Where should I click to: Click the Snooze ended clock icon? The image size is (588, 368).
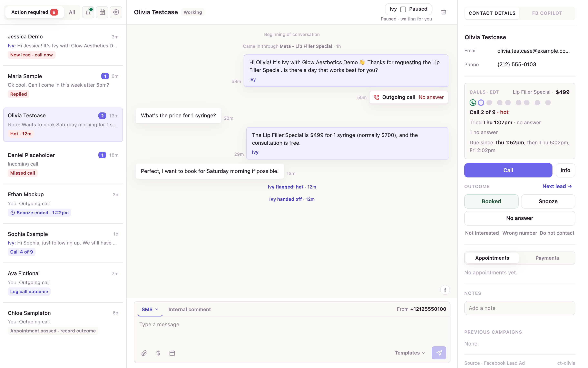13,213
